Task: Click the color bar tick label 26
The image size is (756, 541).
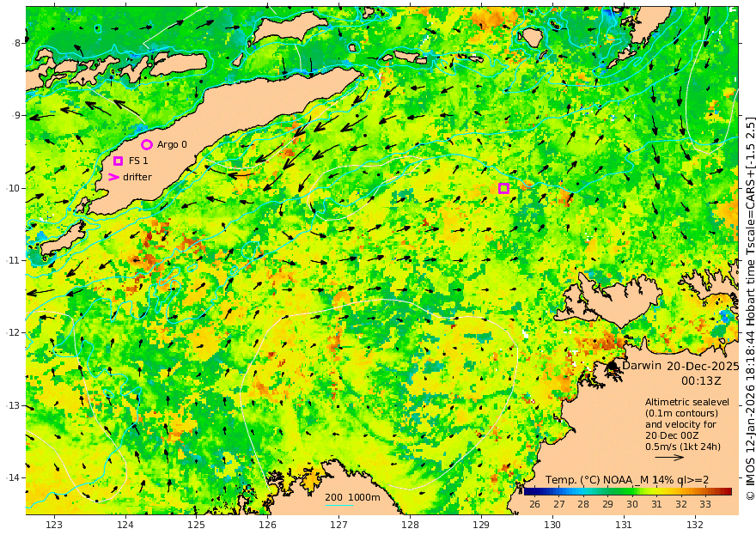Action: tap(534, 504)
